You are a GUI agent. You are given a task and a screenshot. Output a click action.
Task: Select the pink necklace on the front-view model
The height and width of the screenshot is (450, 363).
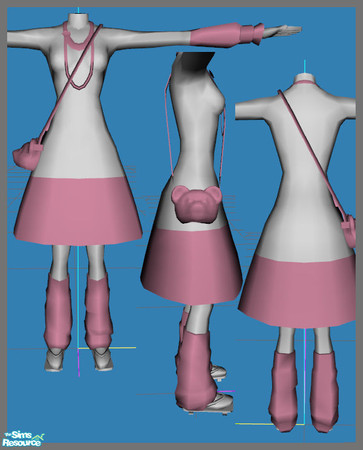pos(79,55)
